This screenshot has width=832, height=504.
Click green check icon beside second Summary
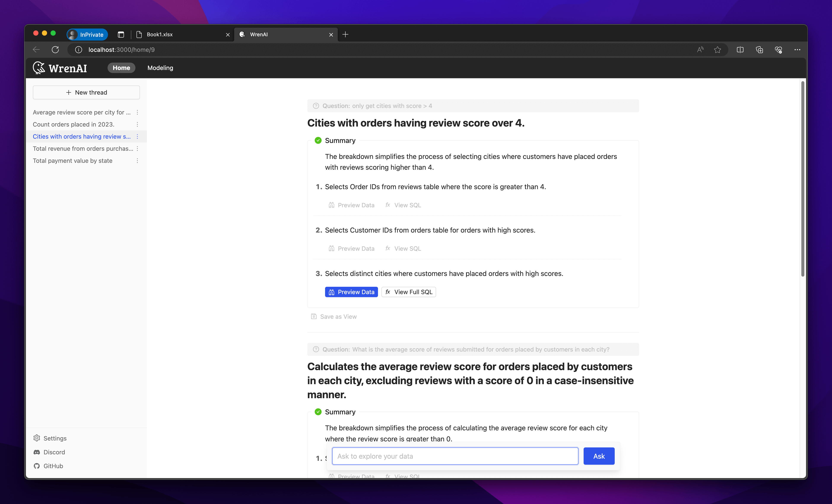[318, 412]
